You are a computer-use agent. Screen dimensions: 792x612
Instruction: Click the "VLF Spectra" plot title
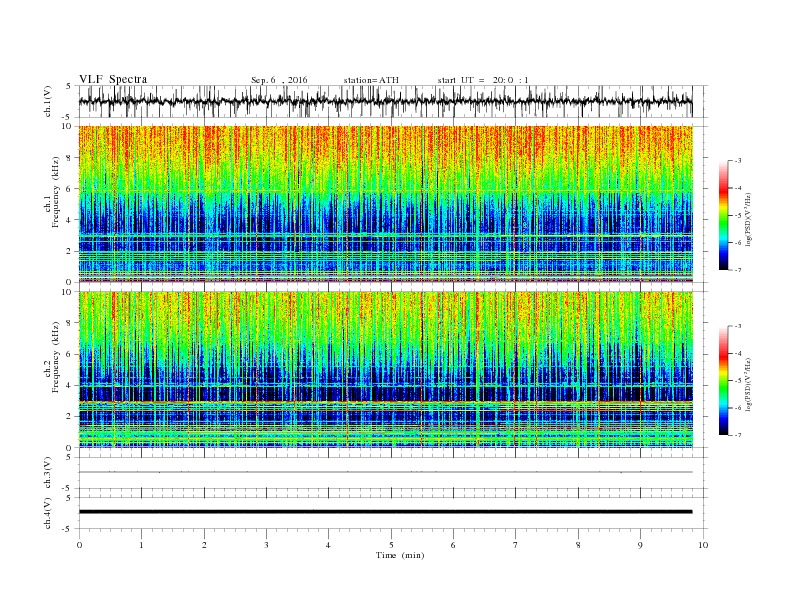coord(113,79)
